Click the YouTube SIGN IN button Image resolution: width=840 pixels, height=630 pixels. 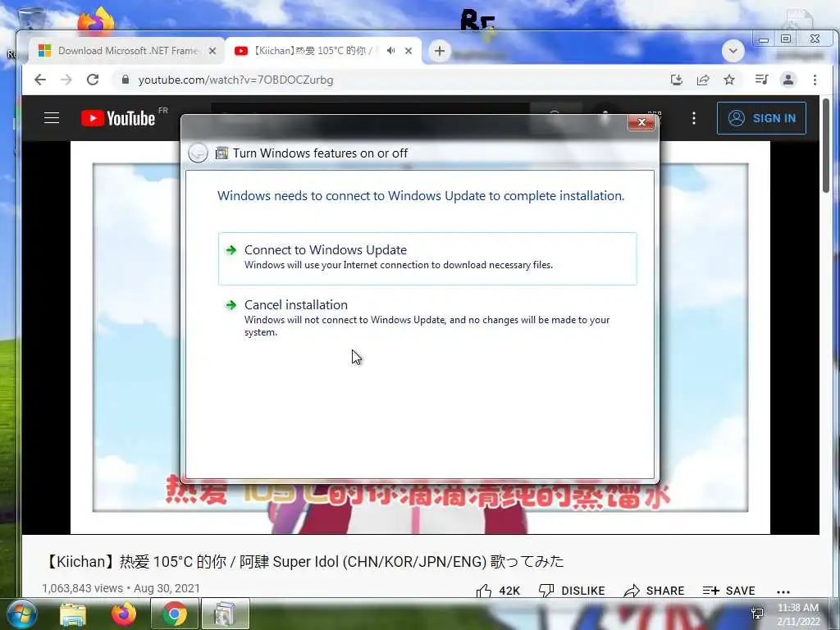[x=761, y=118]
